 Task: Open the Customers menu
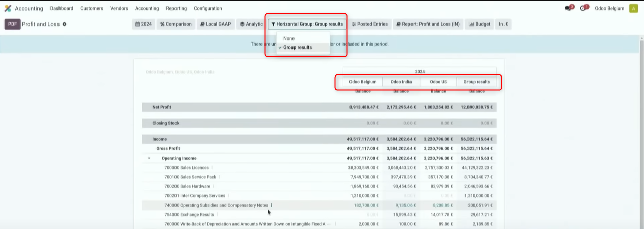[x=92, y=8]
